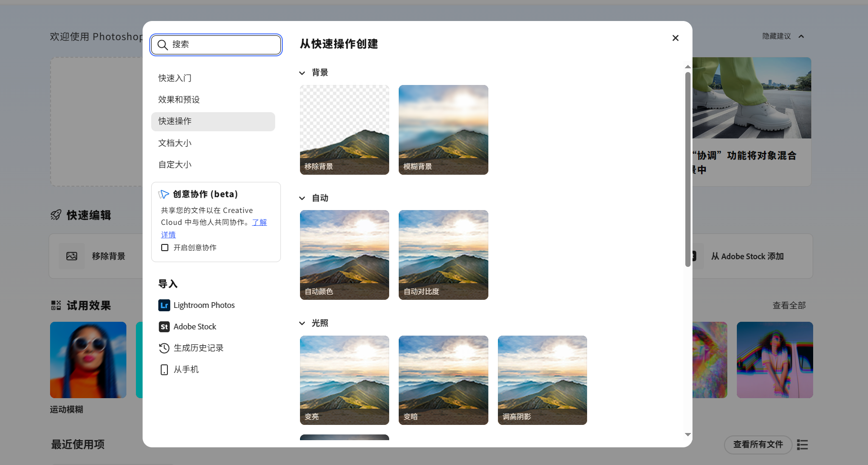
Task: Click the list view icon beside 查看所有文件
Action: click(802, 444)
